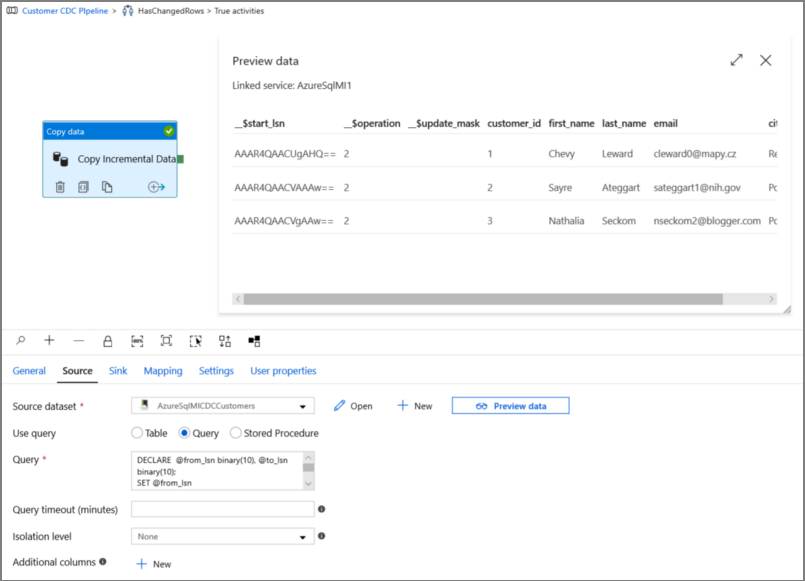Screen dimensions: 805x581
Task: Open the search icon on the canvas toolbar
Action: point(20,341)
